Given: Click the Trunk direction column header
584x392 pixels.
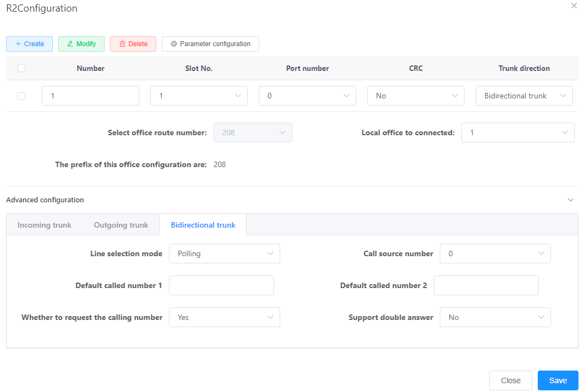Looking at the screenshot, I should 524,68.
